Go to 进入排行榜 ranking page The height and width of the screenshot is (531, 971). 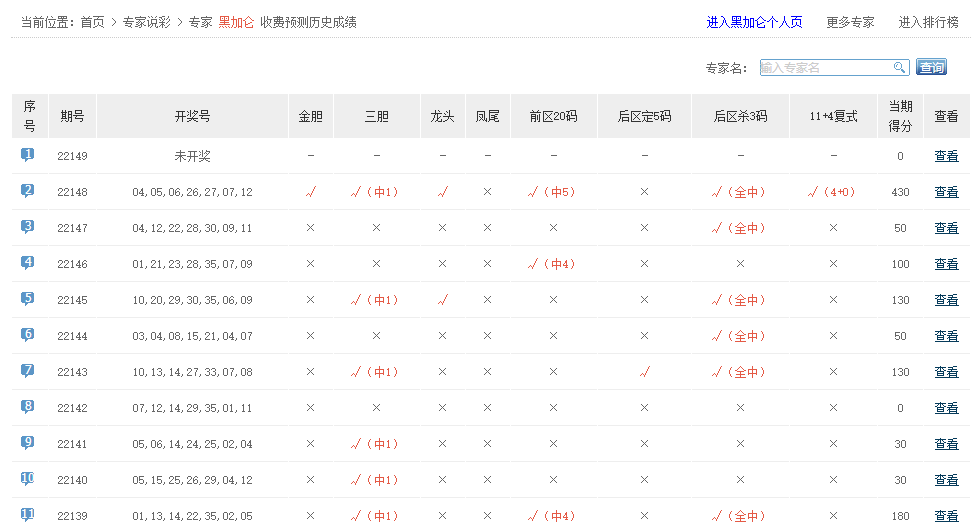point(928,22)
